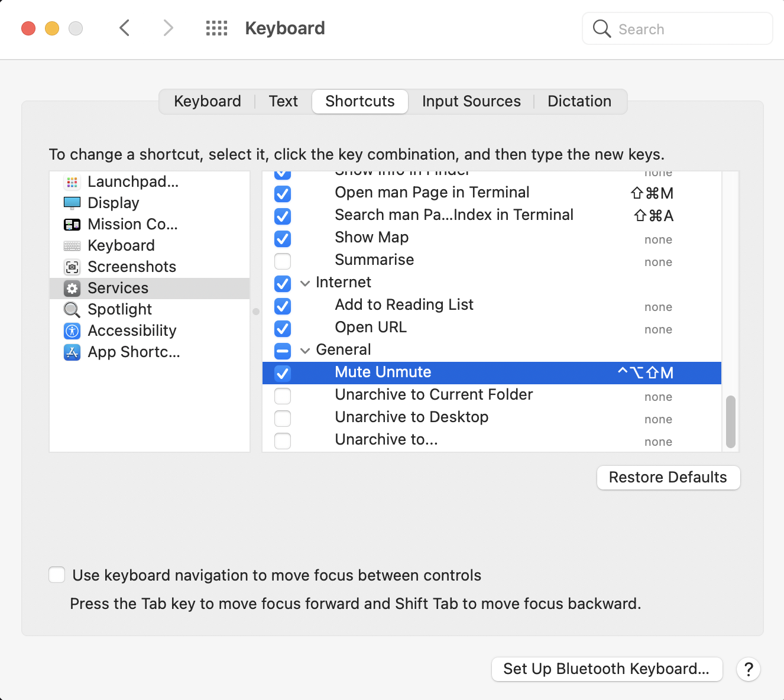The width and height of the screenshot is (784, 700).
Task: Select the Launchpad sidebar icon
Action: [x=72, y=182]
